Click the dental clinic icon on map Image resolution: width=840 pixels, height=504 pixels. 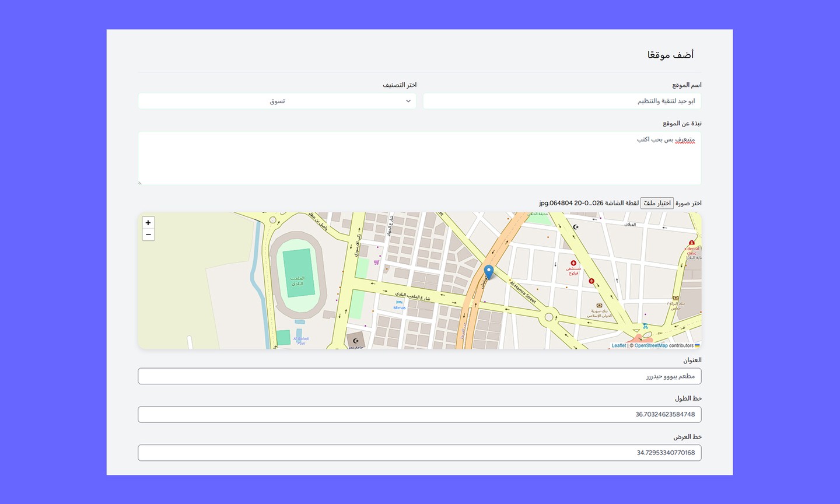pos(692,243)
